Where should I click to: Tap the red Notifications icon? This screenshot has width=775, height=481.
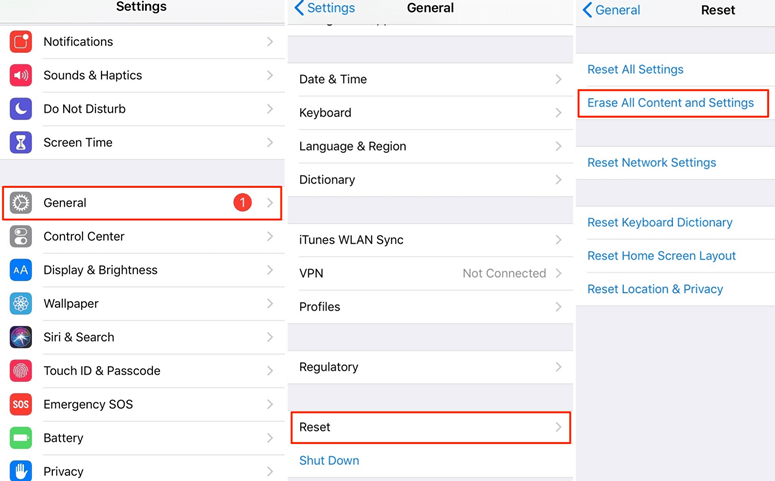tap(21, 42)
